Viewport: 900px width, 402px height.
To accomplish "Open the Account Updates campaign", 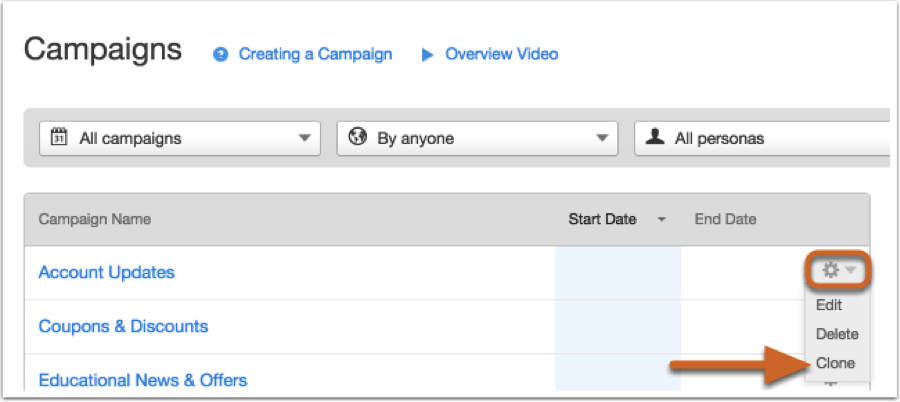I will (106, 272).
